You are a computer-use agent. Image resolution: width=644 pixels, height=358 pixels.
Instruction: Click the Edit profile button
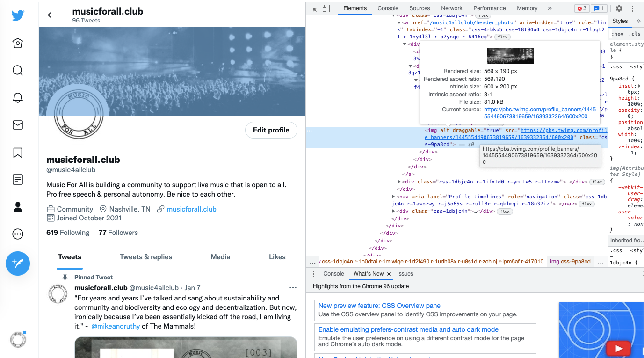click(271, 130)
